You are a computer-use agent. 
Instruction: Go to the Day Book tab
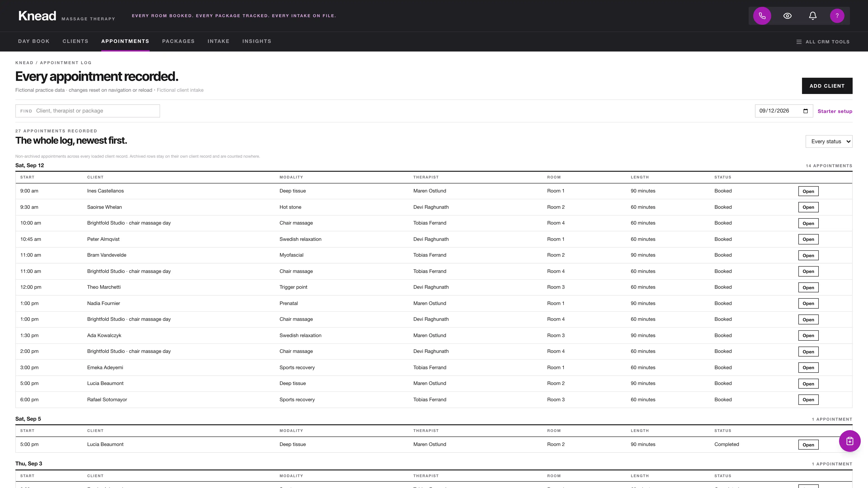point(34,41)
